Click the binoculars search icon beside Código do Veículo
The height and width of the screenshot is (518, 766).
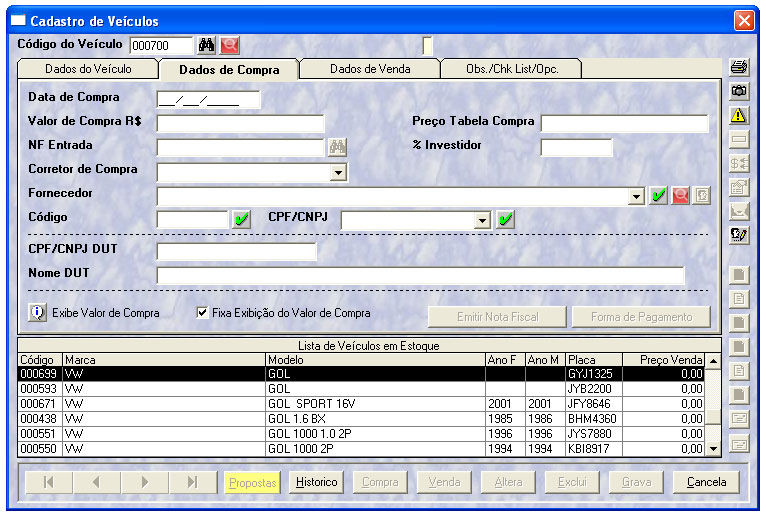coord(206,45)
